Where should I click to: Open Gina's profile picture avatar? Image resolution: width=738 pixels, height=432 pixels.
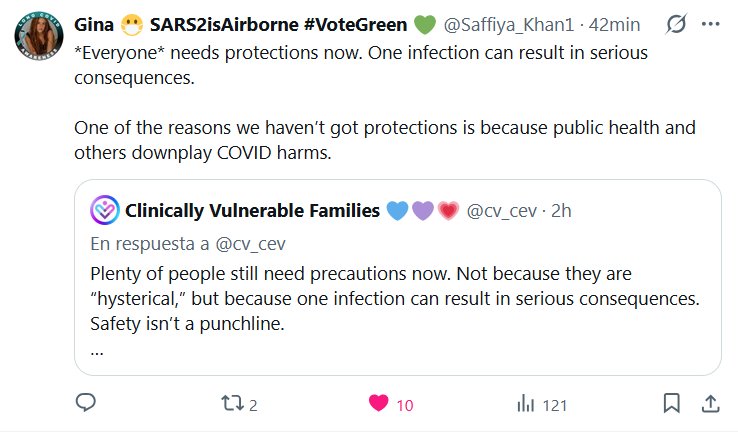click(40, 38)
